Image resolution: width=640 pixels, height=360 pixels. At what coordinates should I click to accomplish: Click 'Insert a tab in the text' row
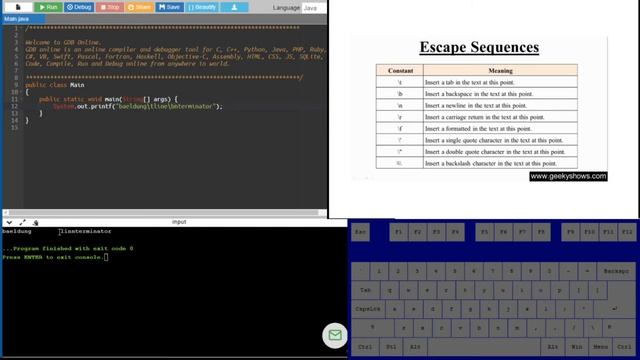click(477, 82)
